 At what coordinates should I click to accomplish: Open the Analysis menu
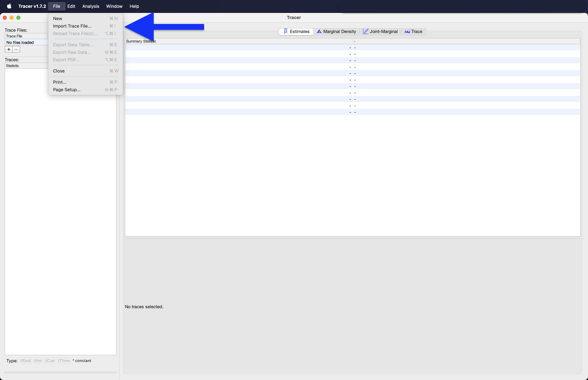[91, 6]
